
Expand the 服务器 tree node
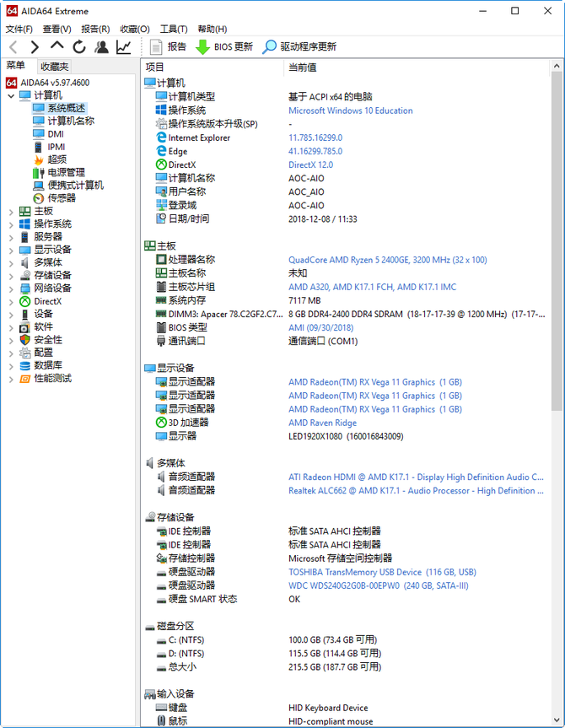point(11,237)
